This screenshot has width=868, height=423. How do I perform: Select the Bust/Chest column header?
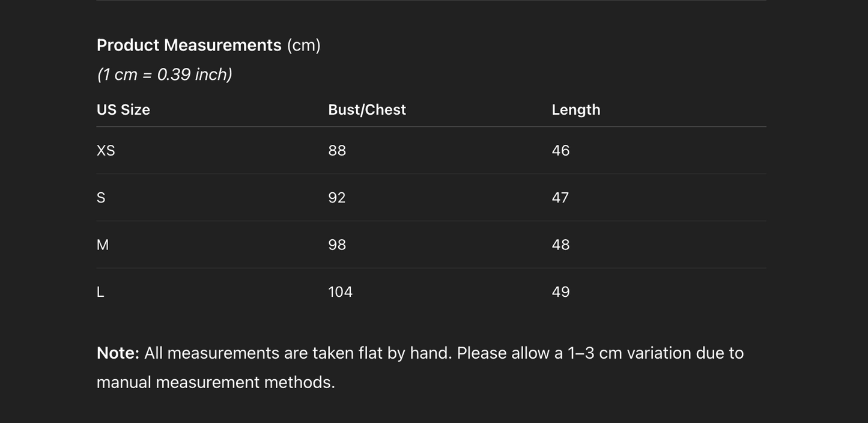tap(367, 109)
